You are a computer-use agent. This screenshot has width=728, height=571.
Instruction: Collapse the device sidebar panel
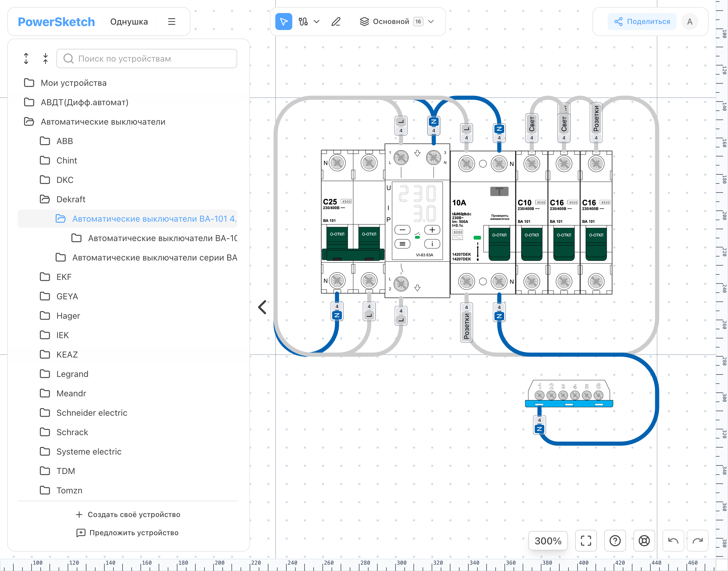pos(262,307)
